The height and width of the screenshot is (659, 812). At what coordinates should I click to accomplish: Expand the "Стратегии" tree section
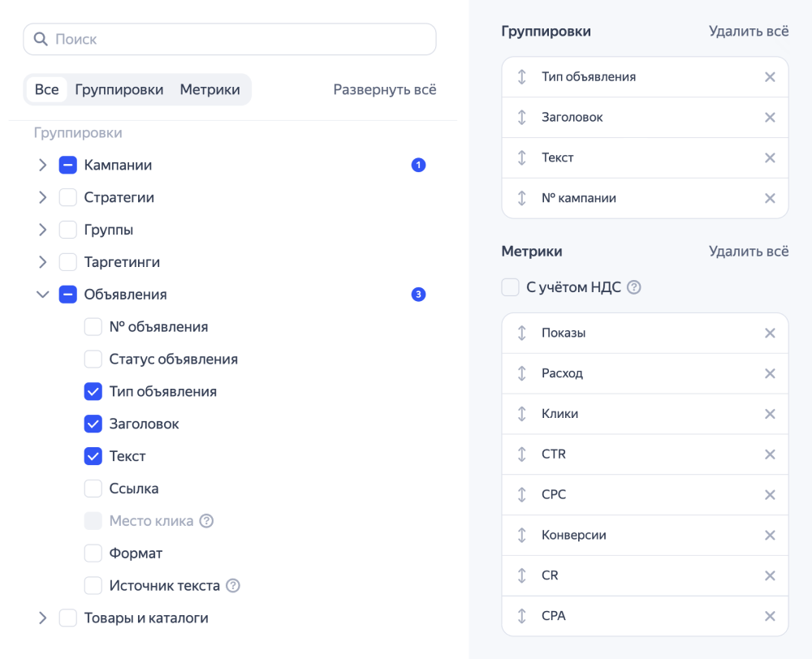(x=42, y=196)
